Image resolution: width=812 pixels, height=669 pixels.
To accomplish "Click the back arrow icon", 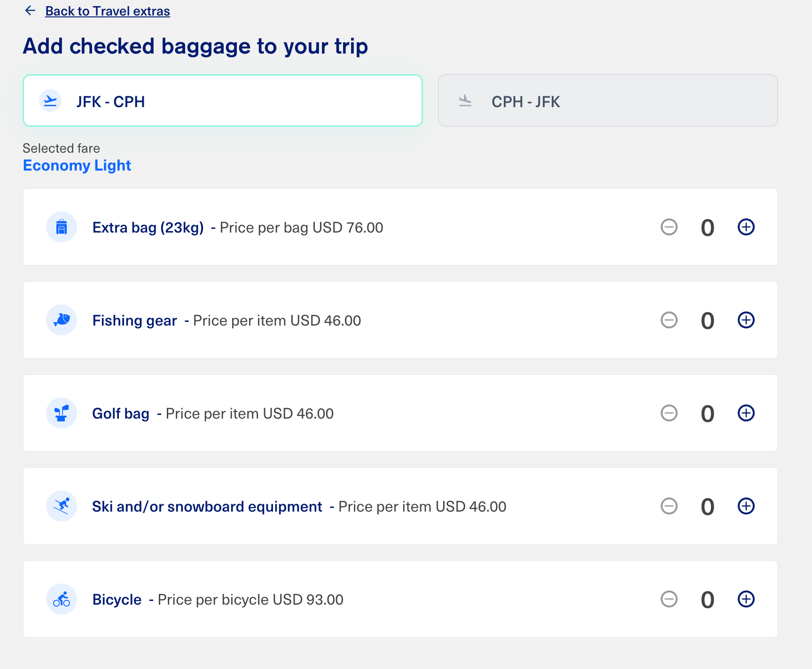I will [x=31, y=11].
